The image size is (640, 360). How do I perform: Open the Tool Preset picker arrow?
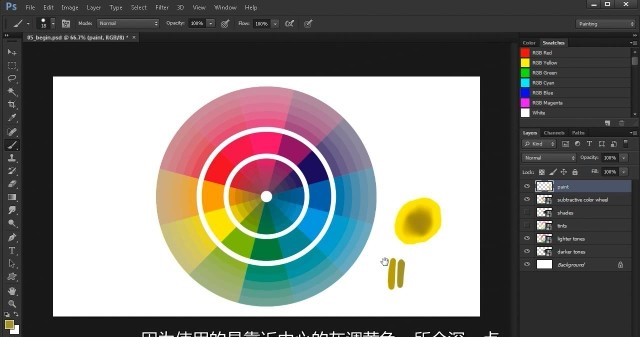28,24
